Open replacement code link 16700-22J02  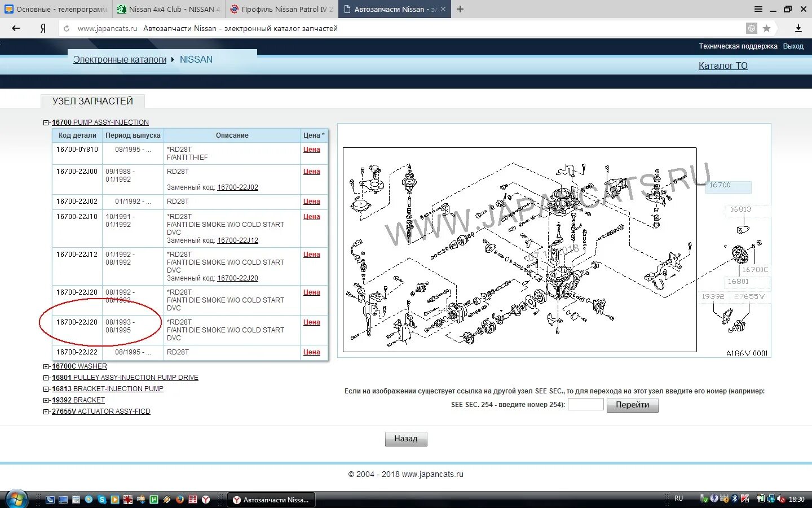237,187
